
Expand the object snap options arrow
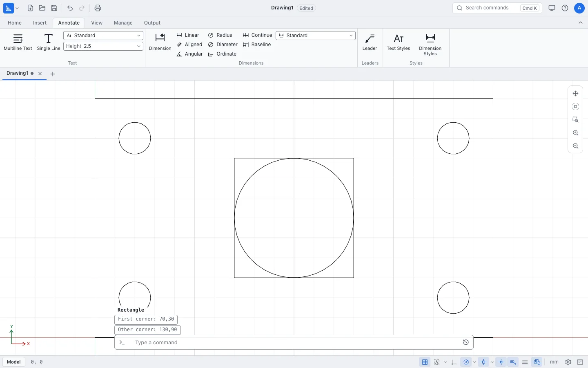pyautogui.click(x=492, y=362)
